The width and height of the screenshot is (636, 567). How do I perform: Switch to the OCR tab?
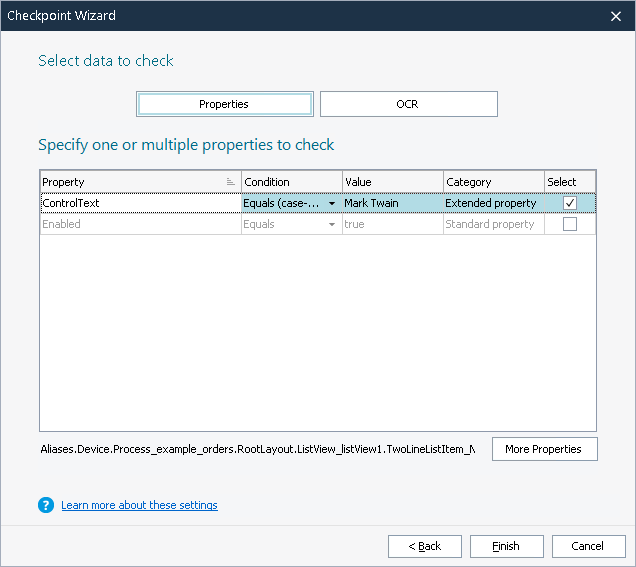[408, 104]
